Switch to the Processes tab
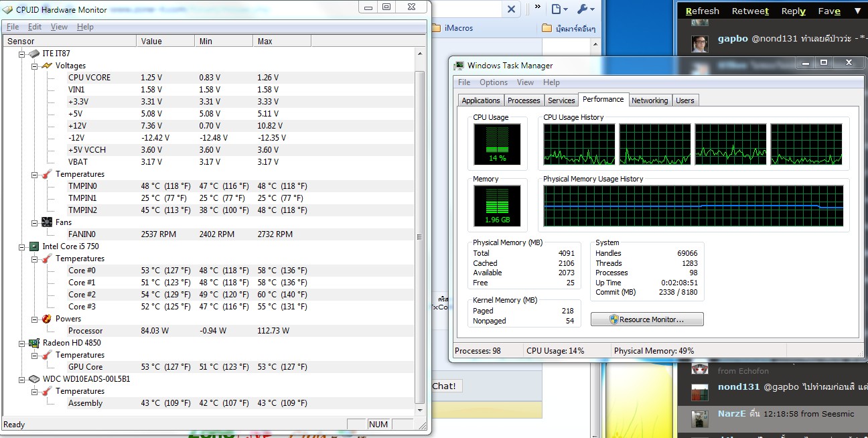 pos(524,100)
